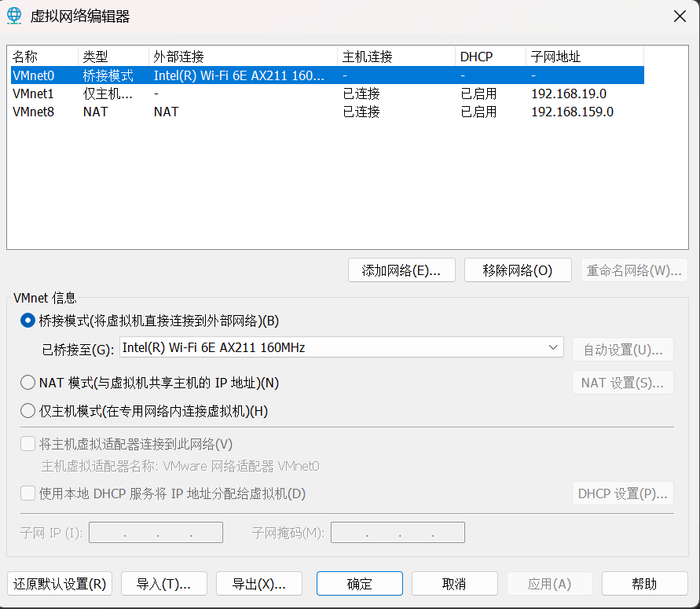Click 还原默认设置(R) button

click(60, 584)
